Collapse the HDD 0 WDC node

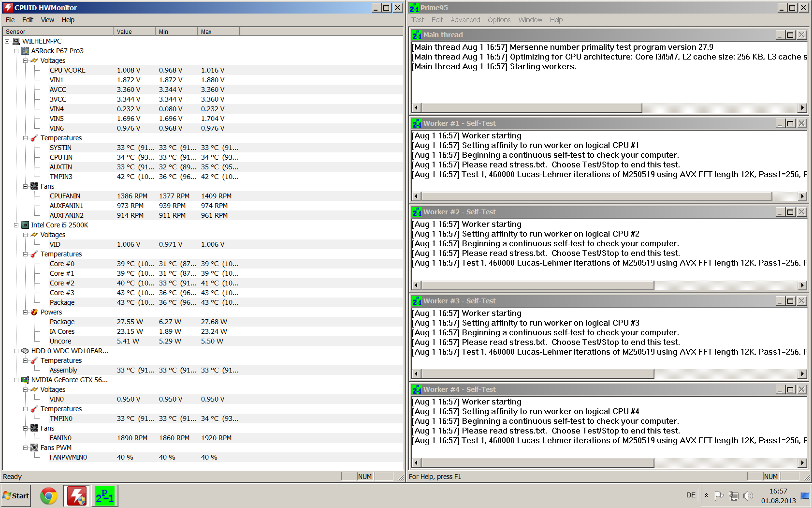point(16,351)
